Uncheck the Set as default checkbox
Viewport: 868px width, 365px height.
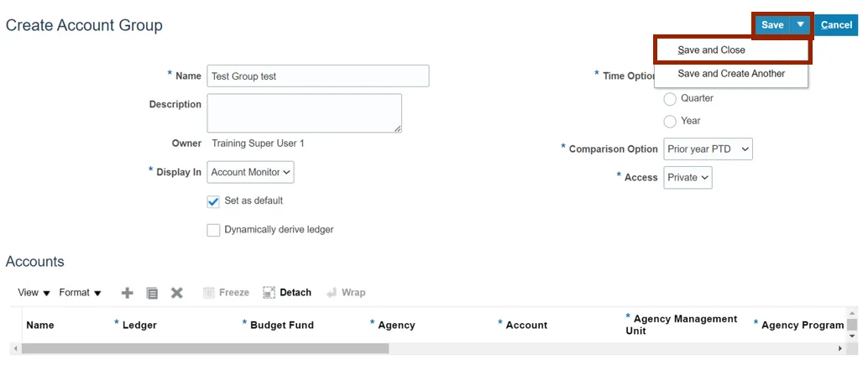(x=213, y=201)
